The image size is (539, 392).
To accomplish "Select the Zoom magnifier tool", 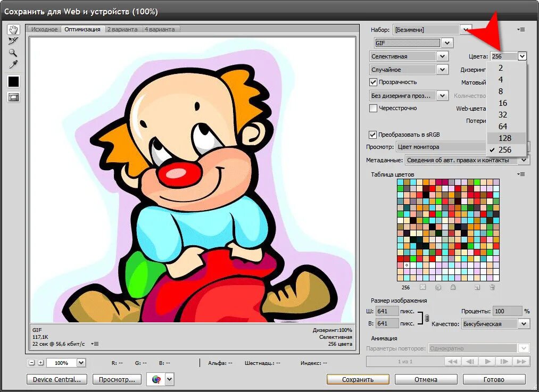I will (13, 53).
